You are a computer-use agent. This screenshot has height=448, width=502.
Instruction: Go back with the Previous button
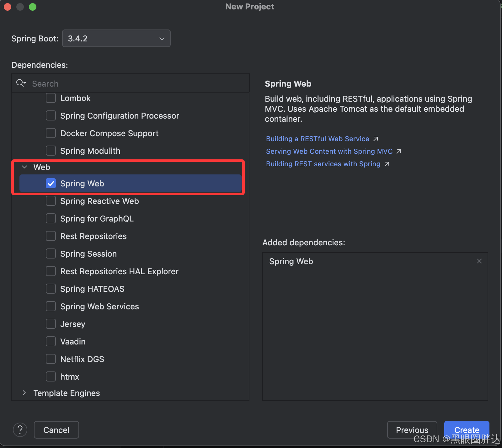[x=412, y=430]
